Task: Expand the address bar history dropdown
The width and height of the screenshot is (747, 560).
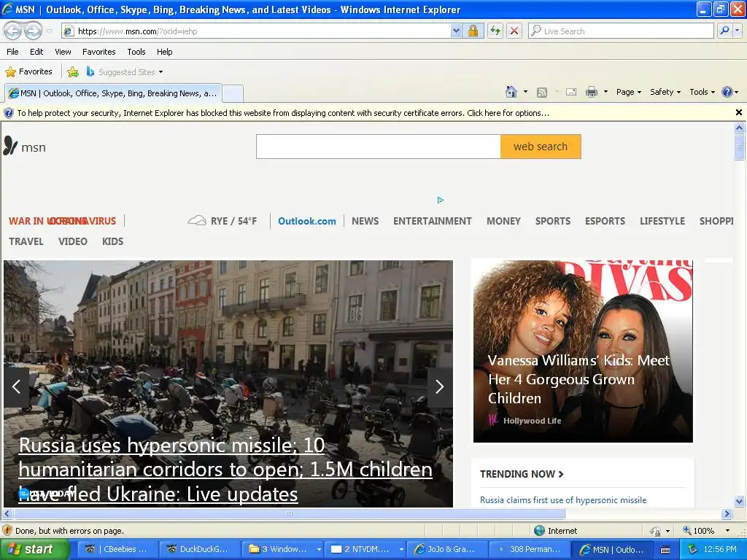Action: coord(456,31)
